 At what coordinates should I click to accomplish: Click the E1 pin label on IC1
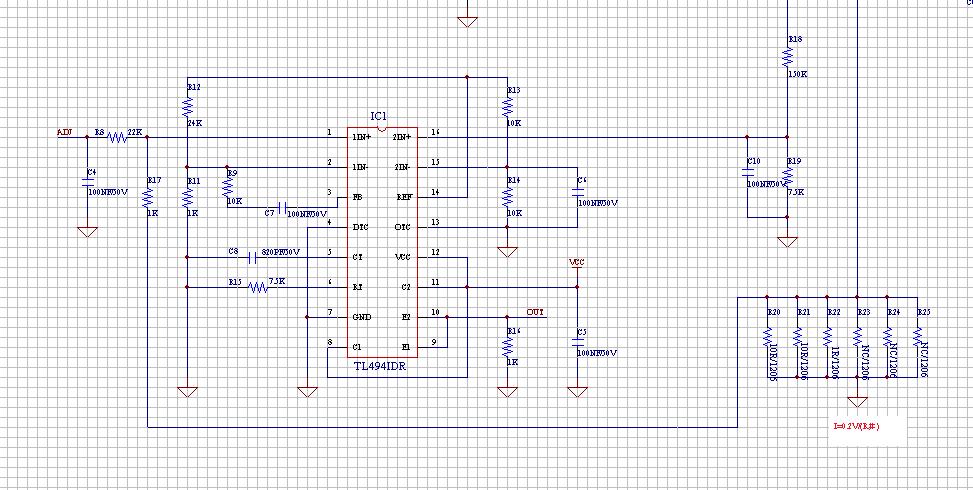pos(406,347)
